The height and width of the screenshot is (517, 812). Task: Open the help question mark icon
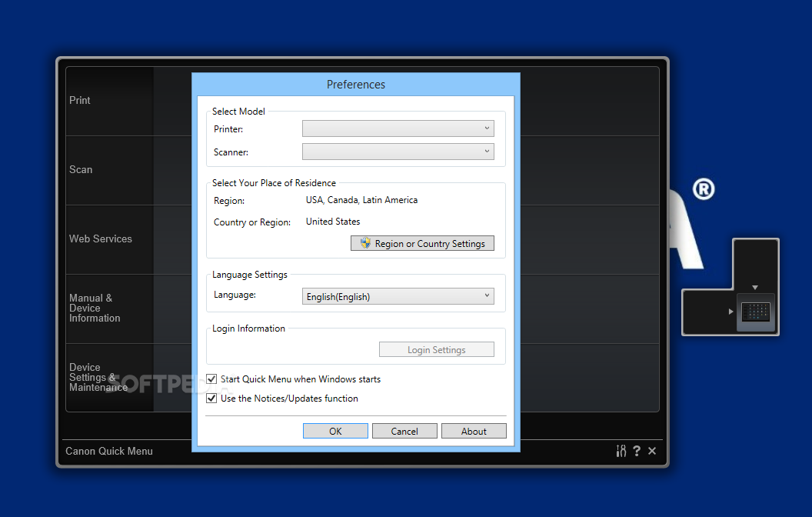pos(637,451)
